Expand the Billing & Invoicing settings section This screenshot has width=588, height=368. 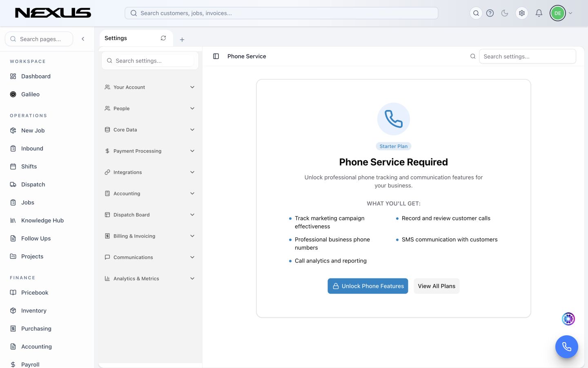(x=150, y=236)
